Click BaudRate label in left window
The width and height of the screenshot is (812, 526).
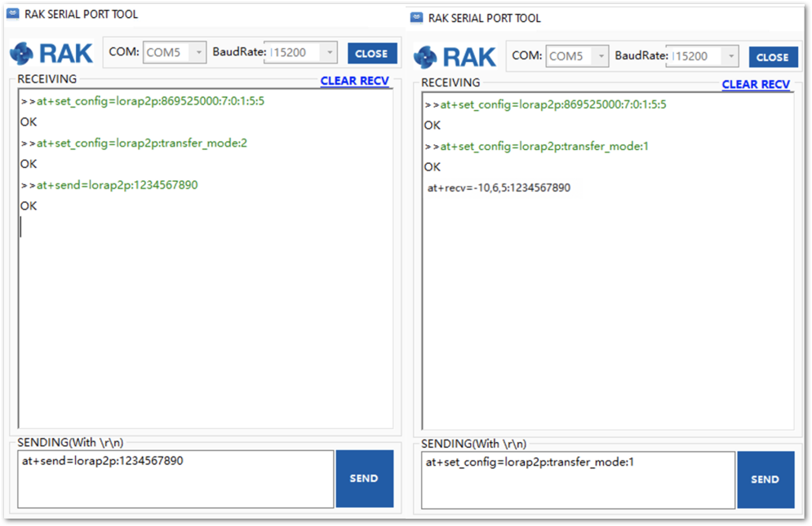239,51
